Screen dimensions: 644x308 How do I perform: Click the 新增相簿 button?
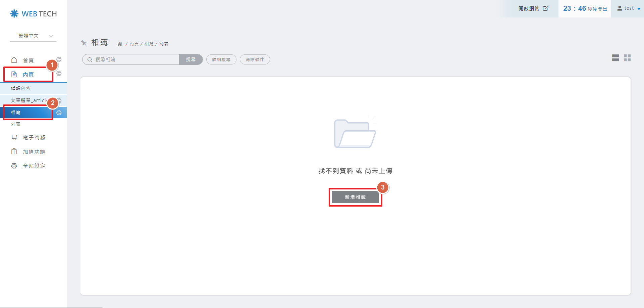click(355, 197)
